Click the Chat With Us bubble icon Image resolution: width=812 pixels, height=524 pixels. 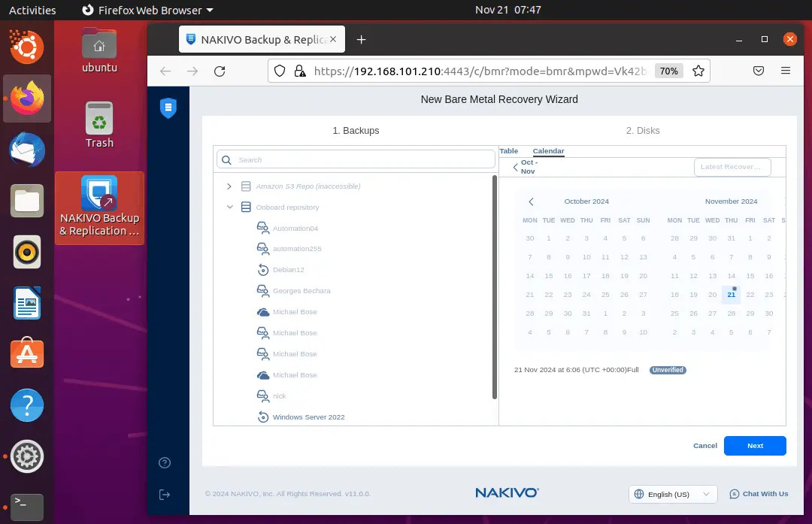735,494
